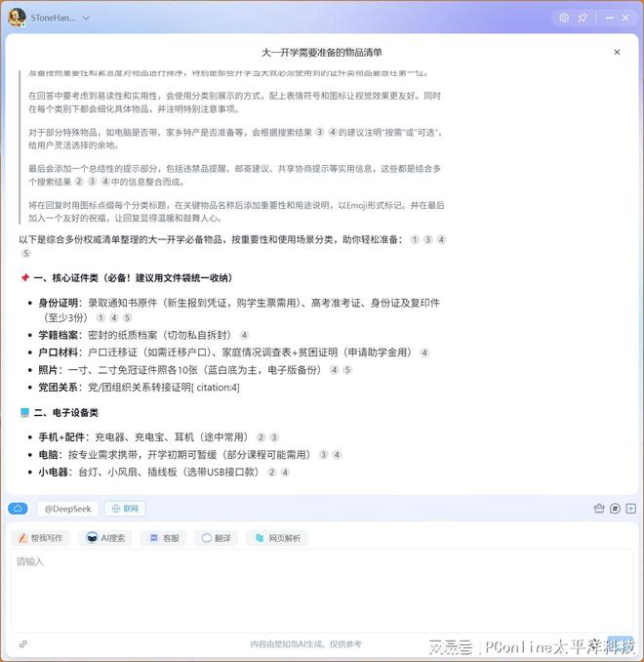Screen dimensions: 644x662
Task: Click the 翻译 translate button
Action: (216, 538)
